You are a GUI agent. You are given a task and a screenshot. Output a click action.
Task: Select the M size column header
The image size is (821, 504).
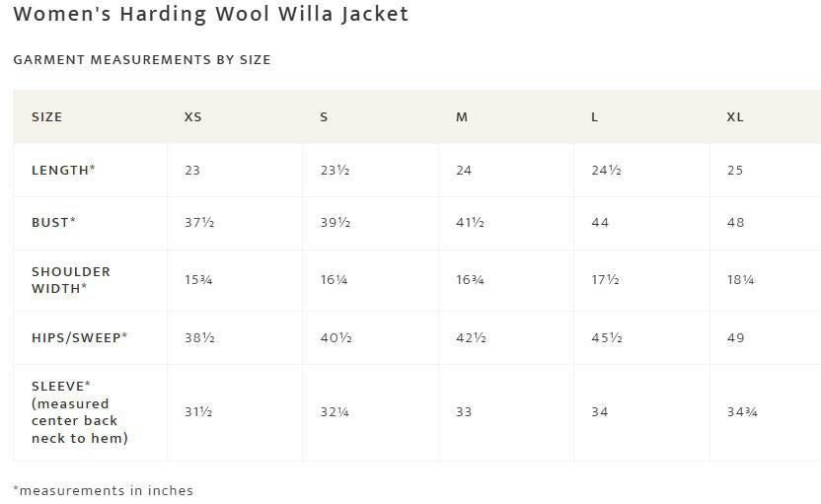pos(461,117)
